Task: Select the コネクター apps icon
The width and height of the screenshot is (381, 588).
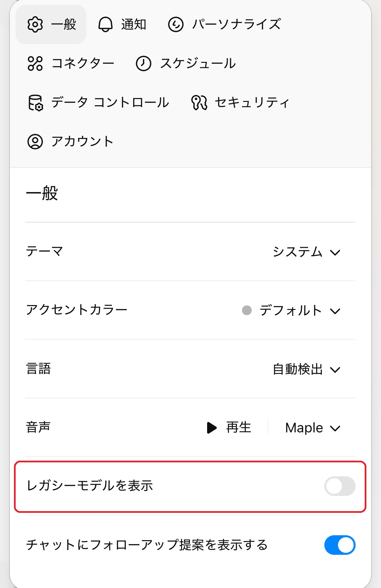Action: coord(35,63)
